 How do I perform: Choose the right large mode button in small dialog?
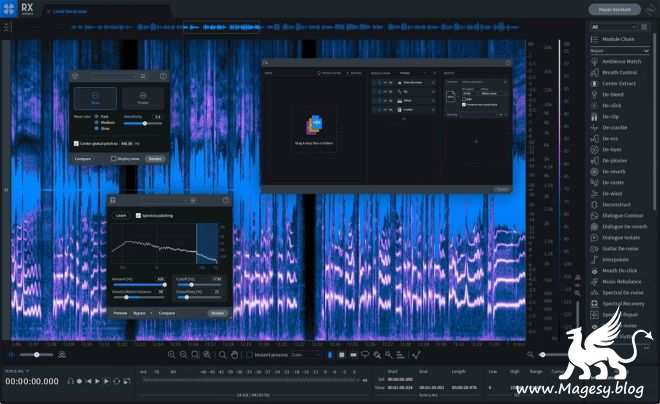(x=143, y=98)
